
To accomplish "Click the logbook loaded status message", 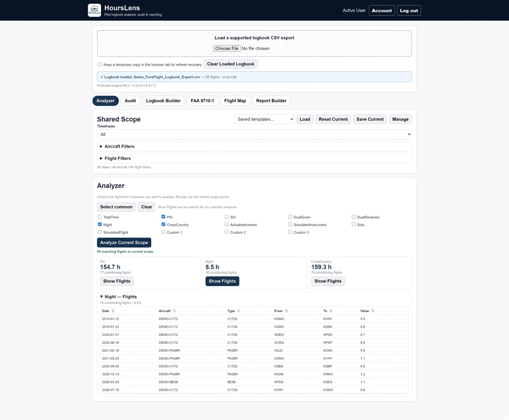I will [x=254, y=77].
